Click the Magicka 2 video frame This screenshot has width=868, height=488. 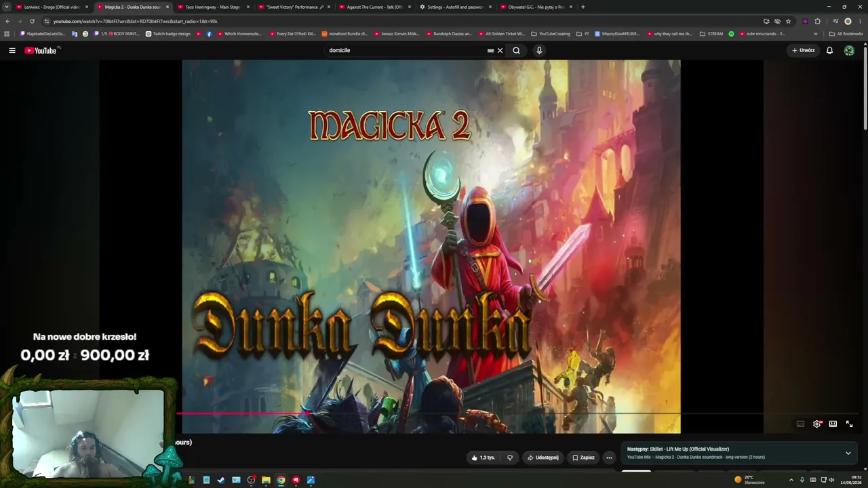[x=431, y=247]
